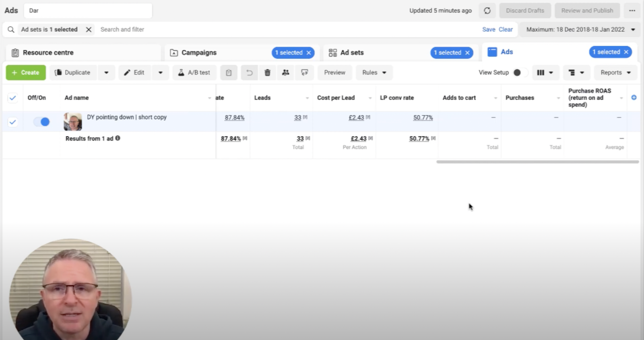Viewport: 644px width, 340px height.
Task: Expand the Rules dropdown
Action: [x=374, y=72]
